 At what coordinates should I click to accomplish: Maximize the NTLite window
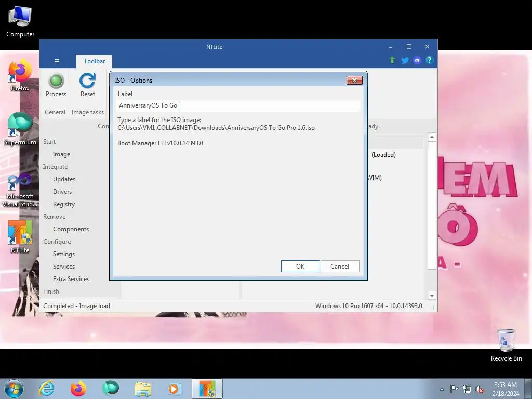[x=409, y=47]
